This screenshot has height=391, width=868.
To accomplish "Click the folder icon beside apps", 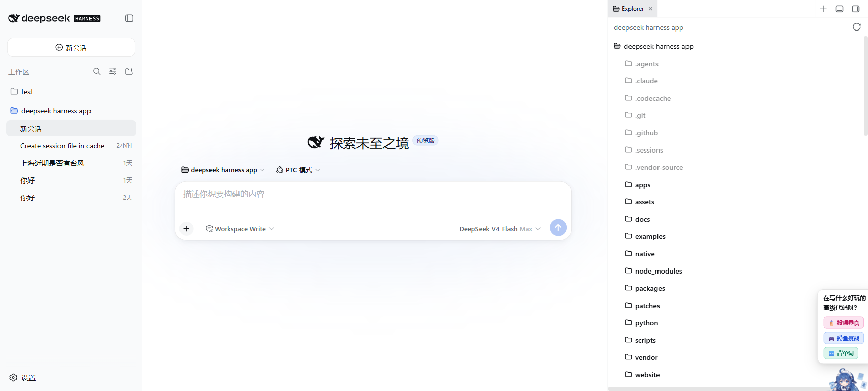I will point(628,185).
